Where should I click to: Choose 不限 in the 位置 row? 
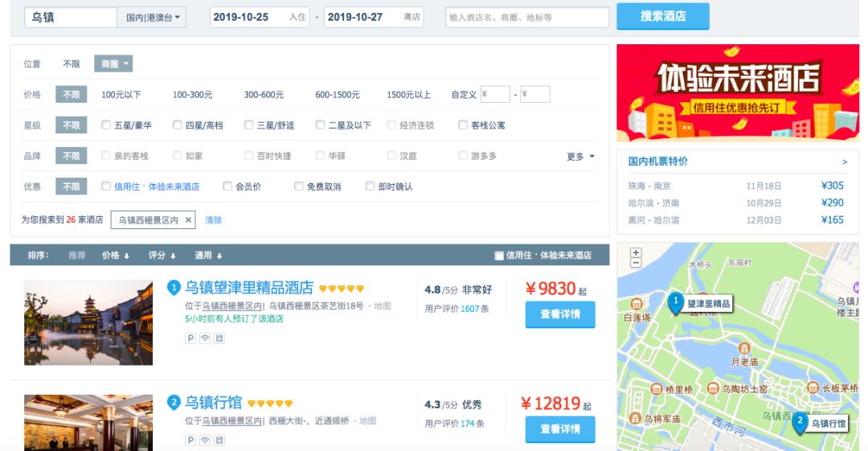pos(72,64)
